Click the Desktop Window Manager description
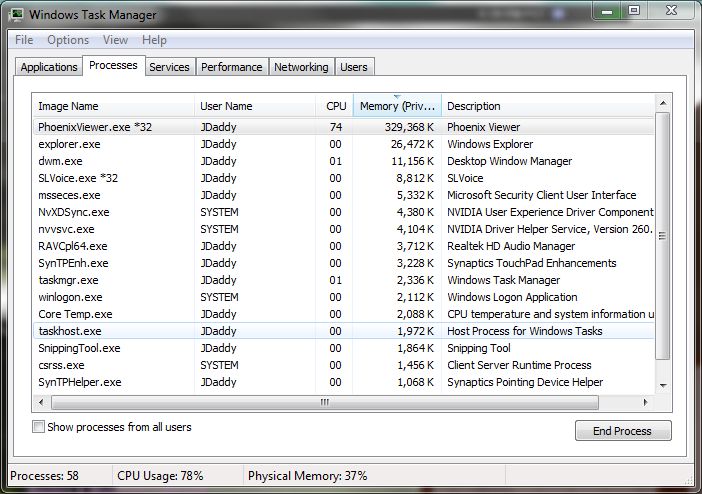This screenshot has height=494, width=702. pyautogui.click(x=509, y=161)
